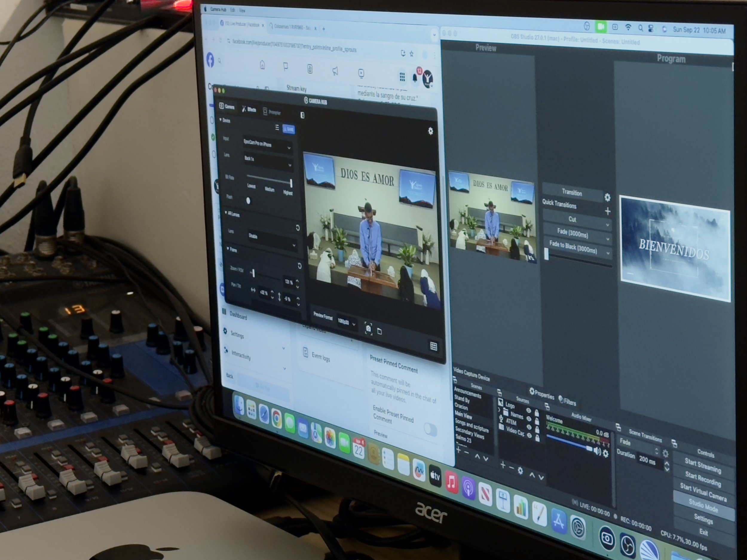This screenshot has height=560, width=747.
Task: Add a new scene with the plus icon
Action: pos(458,449)
